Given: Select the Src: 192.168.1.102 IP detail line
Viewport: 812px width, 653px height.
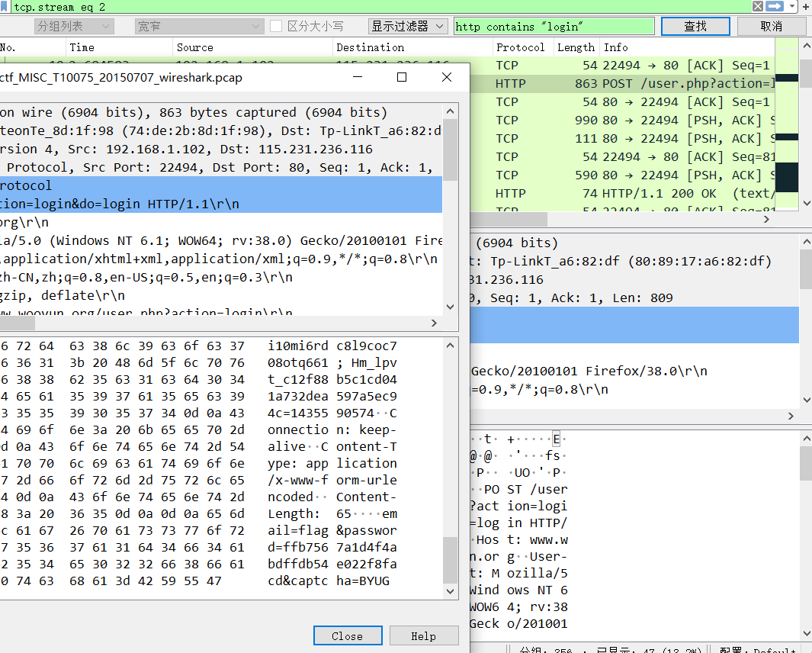Looking at the screenshot, I should [x=221, y=150].
